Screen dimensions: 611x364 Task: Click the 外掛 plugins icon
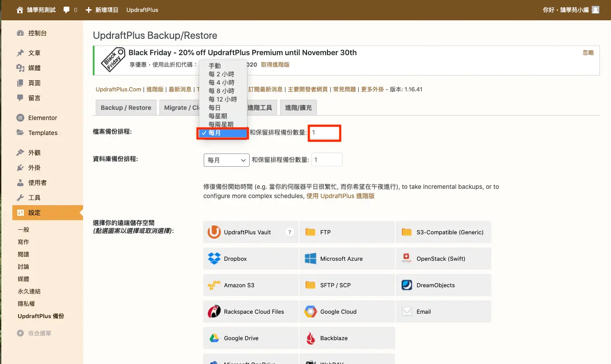(20, 168)
